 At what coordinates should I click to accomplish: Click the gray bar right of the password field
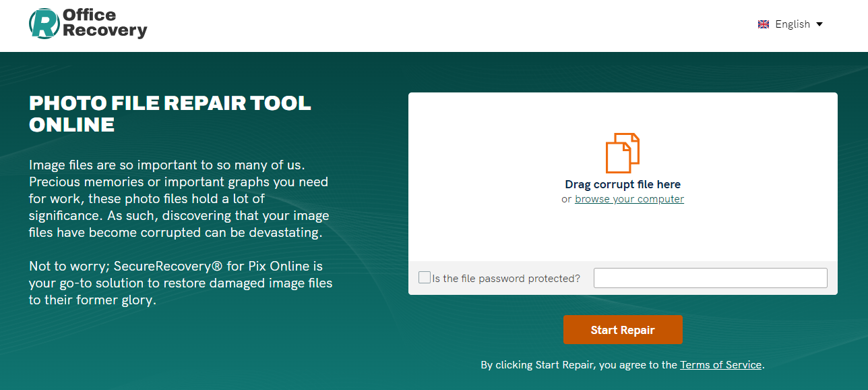[x=832, y=278]
